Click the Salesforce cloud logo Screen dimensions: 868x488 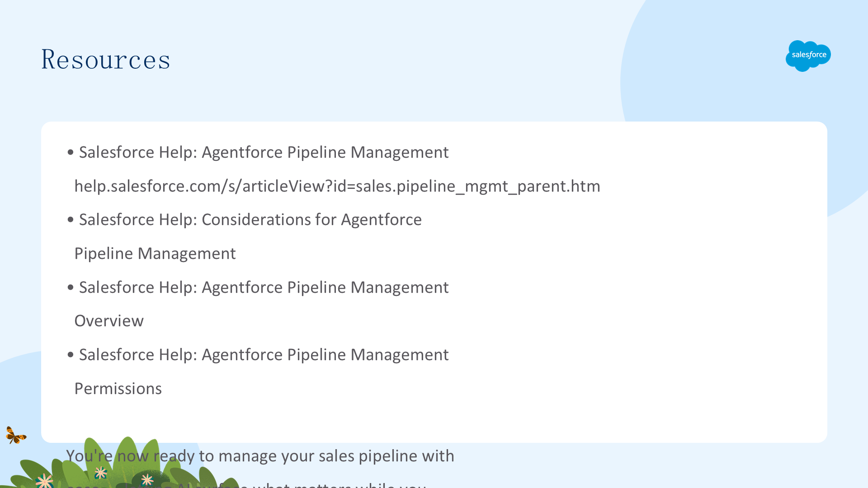click(808, 56)
